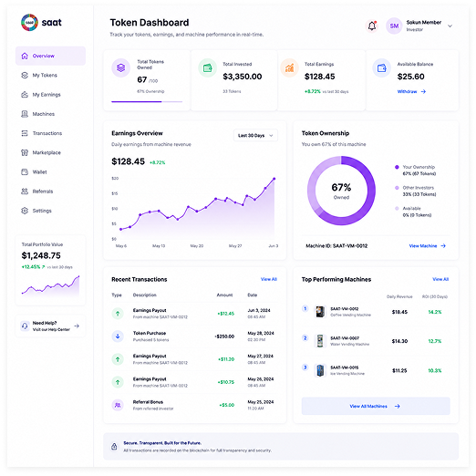This screenshot has width=476, height=476.
Task: Click the Transactions list icon
Action: pyautogui.click(x=25, y=133)
